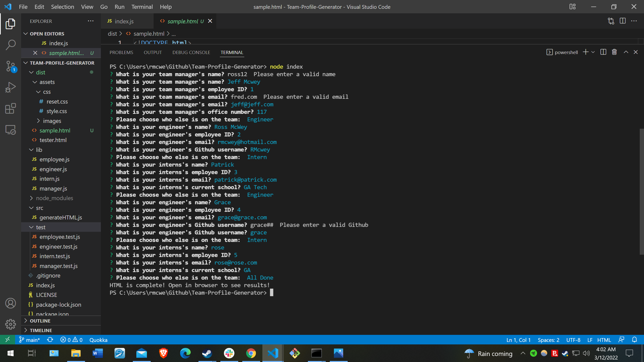
Task: Split the editor using the top-right icon
Action: 623,21
